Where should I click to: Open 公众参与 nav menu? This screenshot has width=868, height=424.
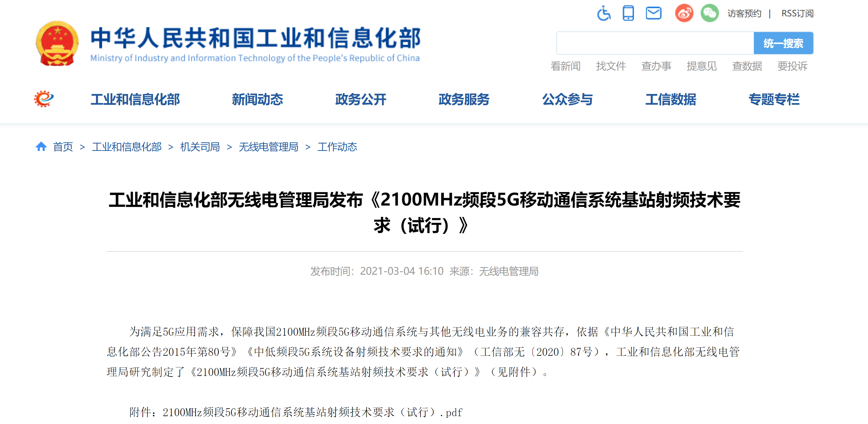(567, 99)
